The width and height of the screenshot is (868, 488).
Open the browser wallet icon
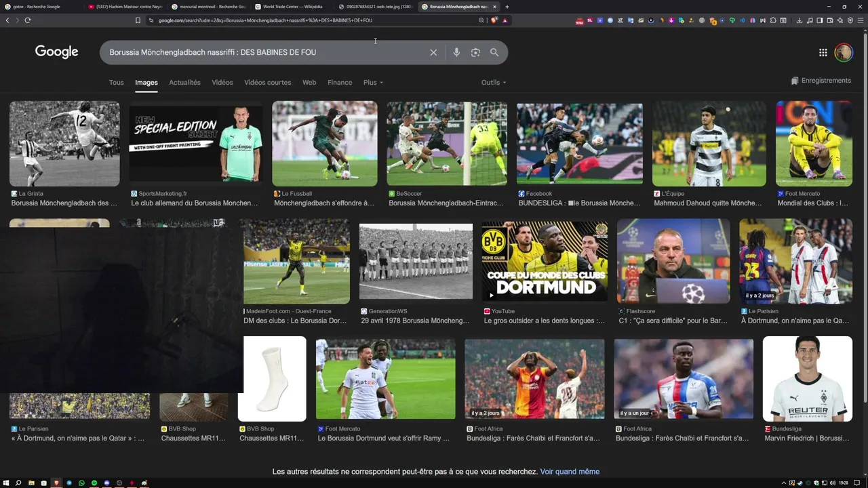click(x=830, y=20)
